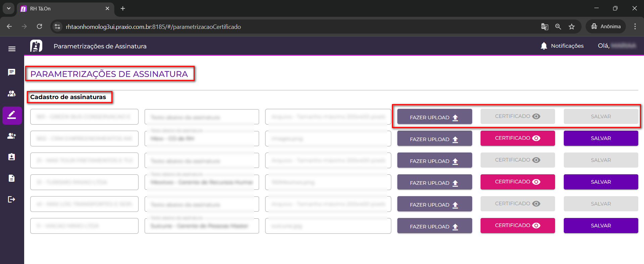Click FAZER UPLOAD in the MAX TOUR row
Image resolution: width=644 pixels, height=264 pixels.
pos(435,161)
